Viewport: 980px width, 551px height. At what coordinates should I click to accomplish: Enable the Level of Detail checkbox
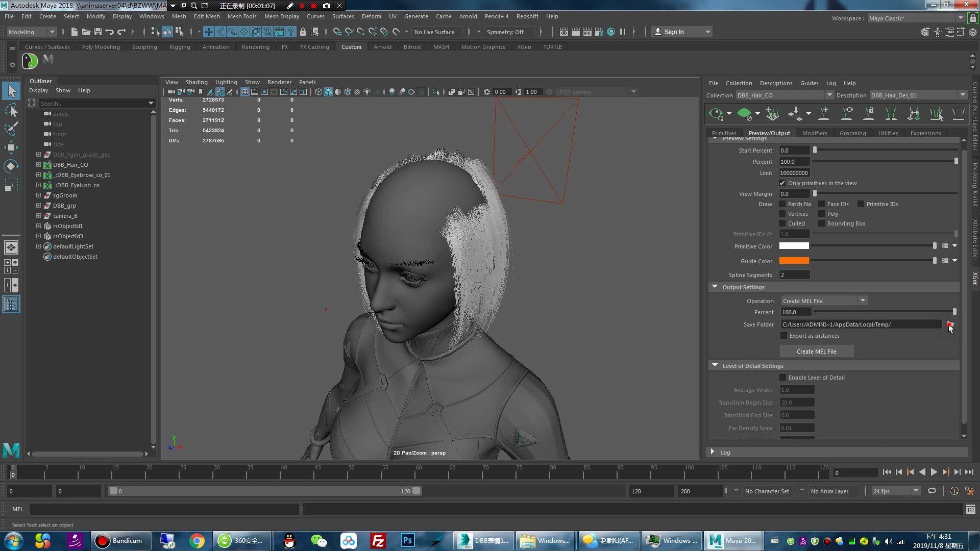[783, 378]
